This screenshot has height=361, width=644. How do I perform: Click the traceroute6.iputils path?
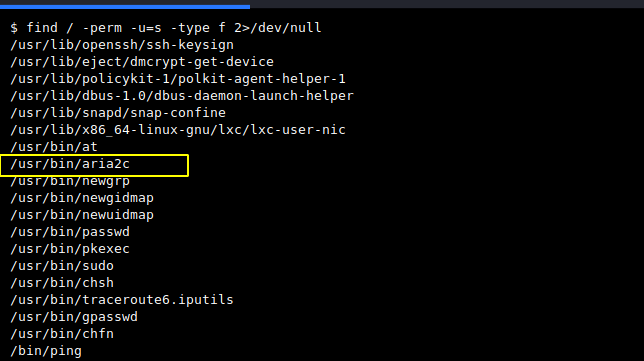[122, 300]
